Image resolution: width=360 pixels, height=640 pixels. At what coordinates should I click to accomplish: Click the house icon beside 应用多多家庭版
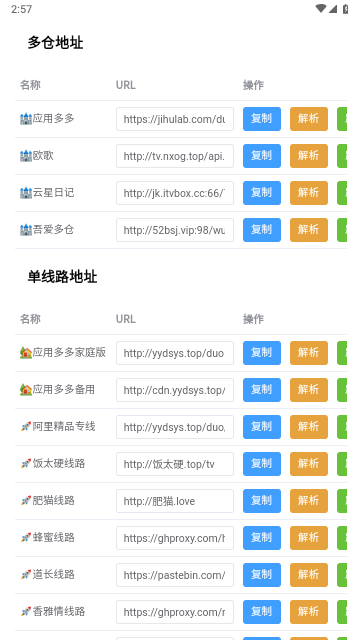26,353
